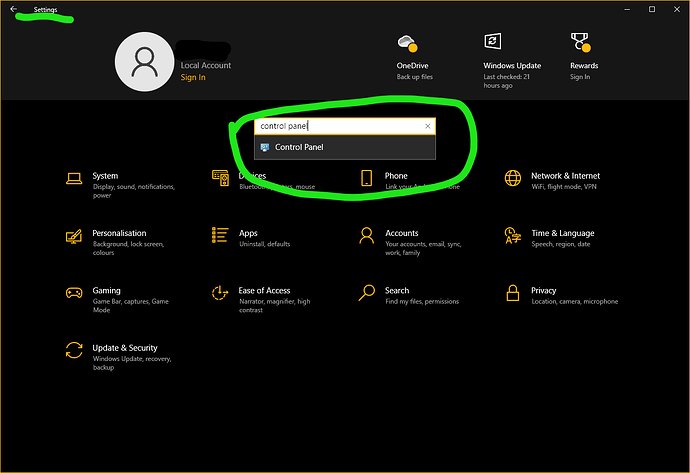Click the Windows Update label

coord(512,66)
